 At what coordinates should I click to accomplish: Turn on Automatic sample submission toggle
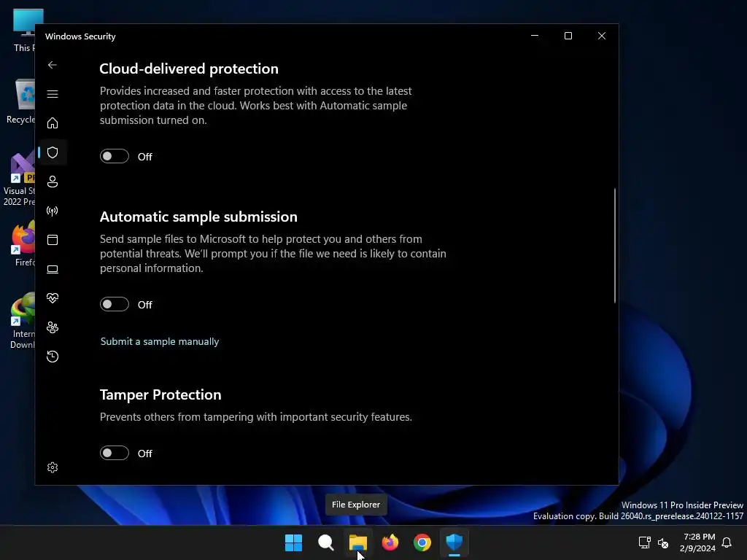[115, 304]
